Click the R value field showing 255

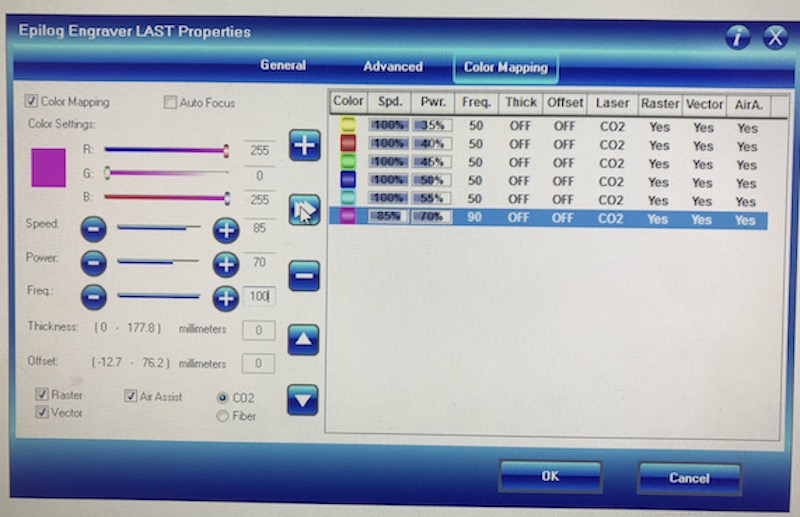[x=259, y=150]
